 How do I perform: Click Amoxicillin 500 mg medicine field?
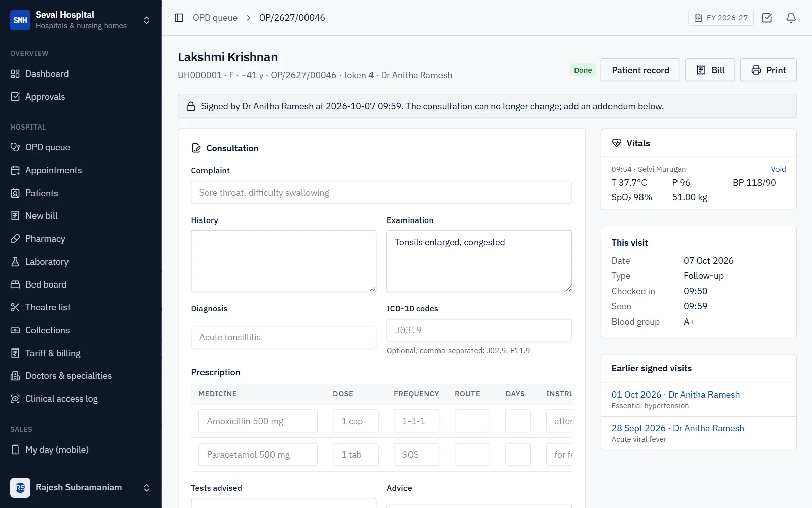258,421
